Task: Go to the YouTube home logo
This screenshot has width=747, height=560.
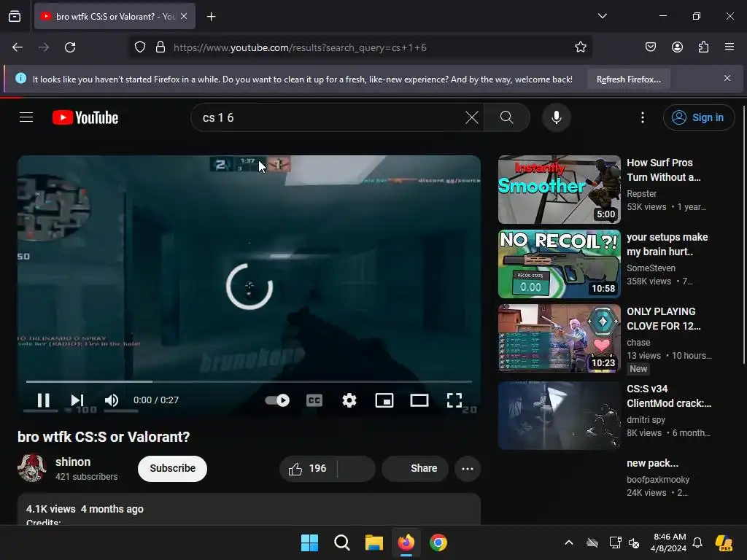Action: 85,117
